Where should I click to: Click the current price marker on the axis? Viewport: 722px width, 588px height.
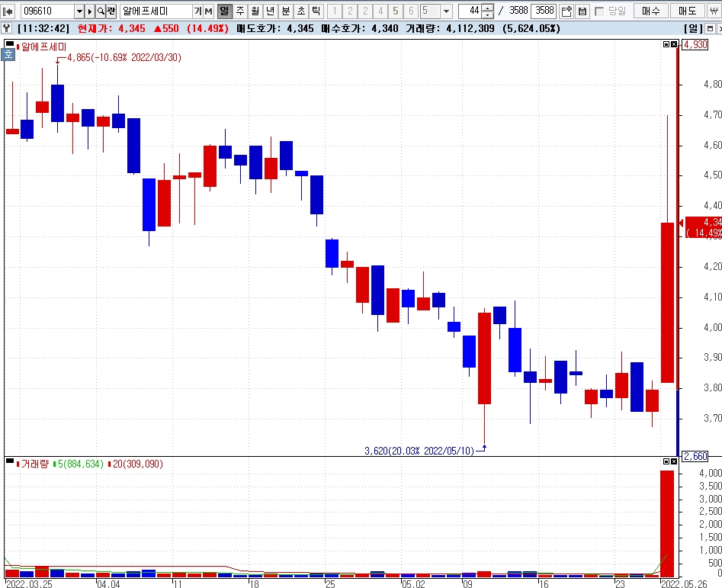point(704,227)
